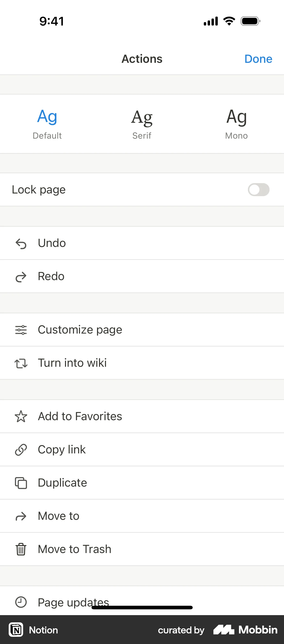Viewport: 284px width, 644px height.
Task: Choose the Turn into wiki label
Action: click(x=72, y=363)
